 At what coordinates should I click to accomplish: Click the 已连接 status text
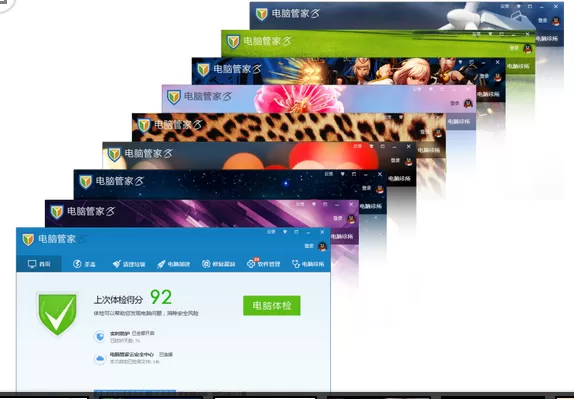click(166, 354)
